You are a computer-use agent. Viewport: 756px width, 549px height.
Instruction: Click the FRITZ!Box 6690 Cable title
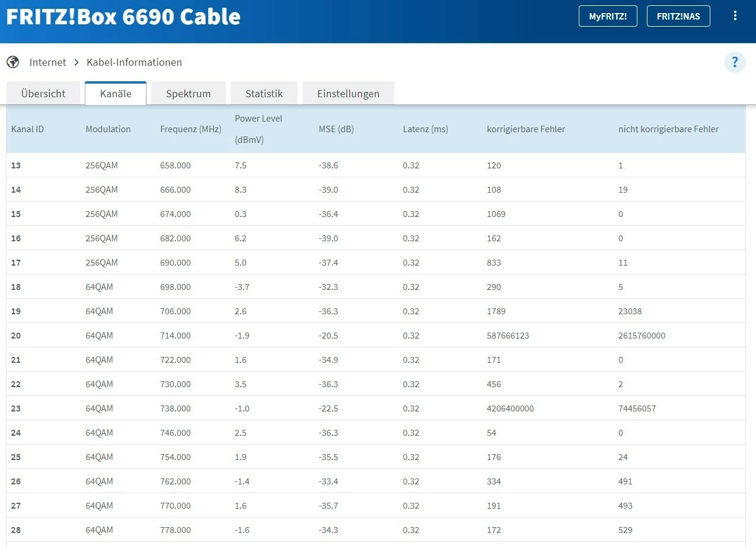[123, 17]
